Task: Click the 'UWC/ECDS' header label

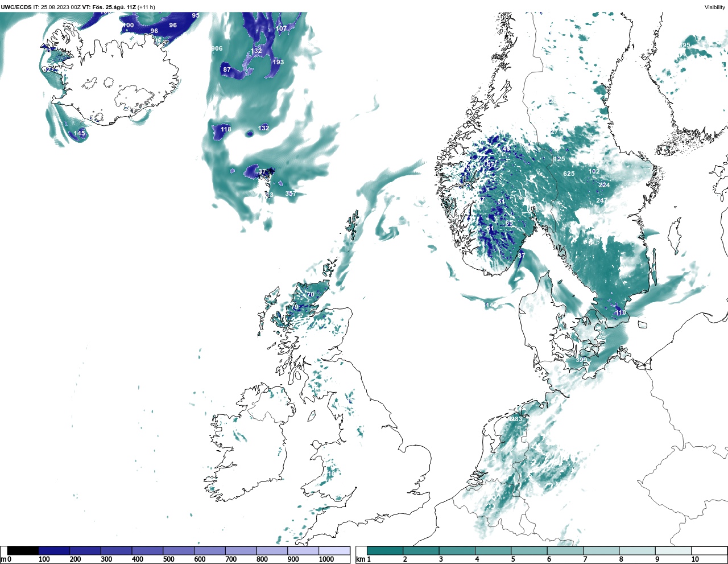Action: (16, 7)
